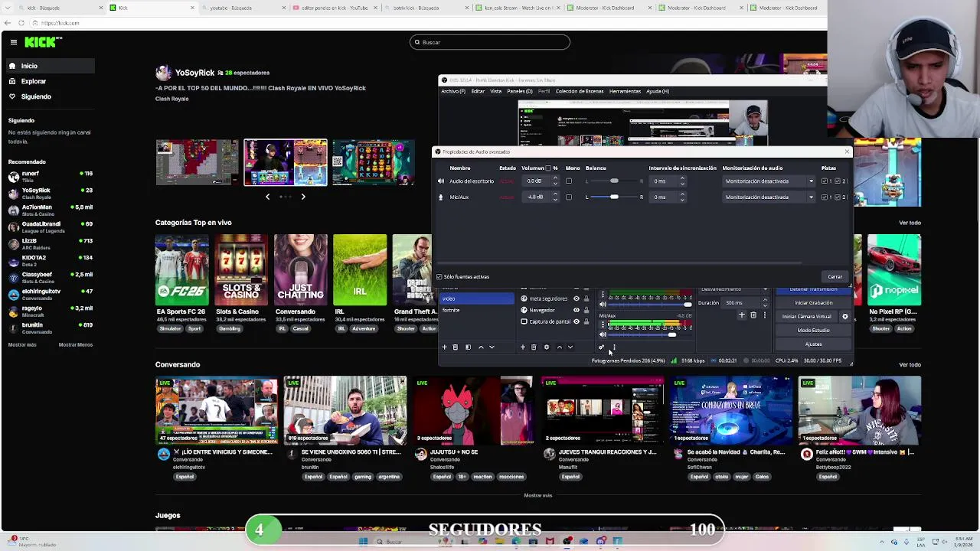Open Mic/Aux channel three-dot options
Viewport: 980px width, 551px height.
603,324
